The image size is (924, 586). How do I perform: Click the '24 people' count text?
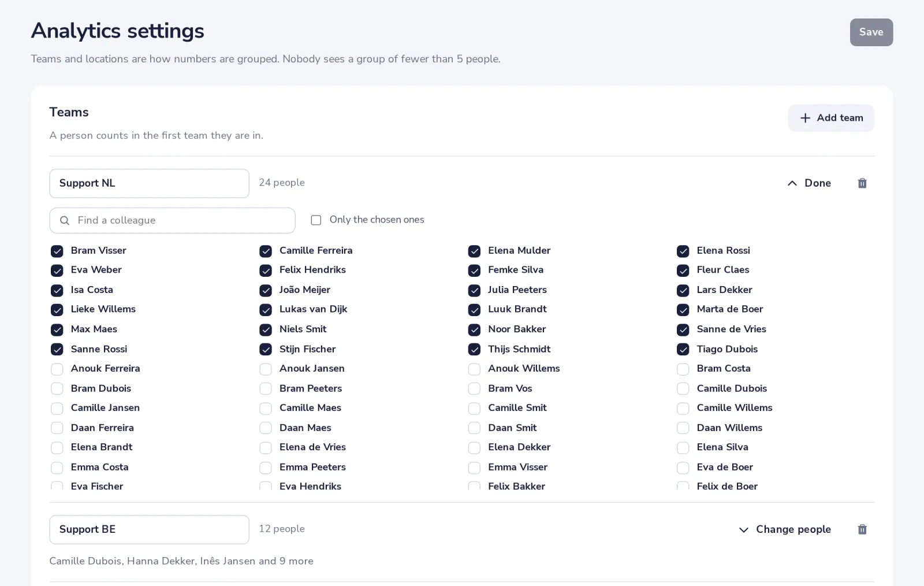[282, 183]
